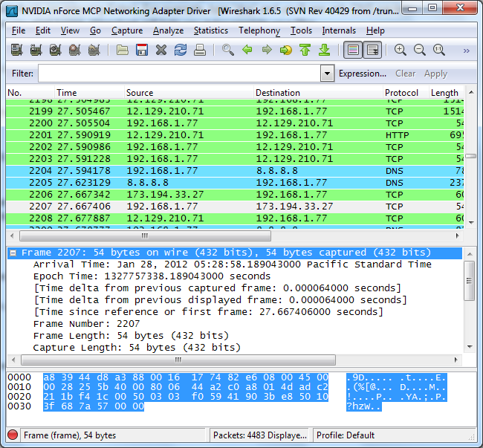Open expert info via red status circle
The image size is (483, 448).
pyautogui.click(x=13, y=435)
